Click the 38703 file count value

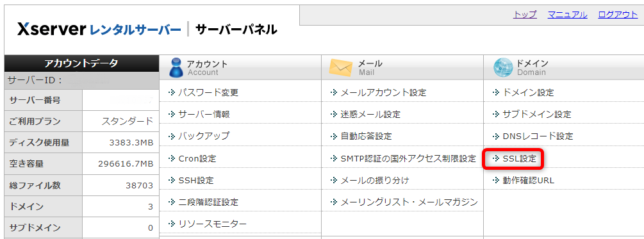140,185
